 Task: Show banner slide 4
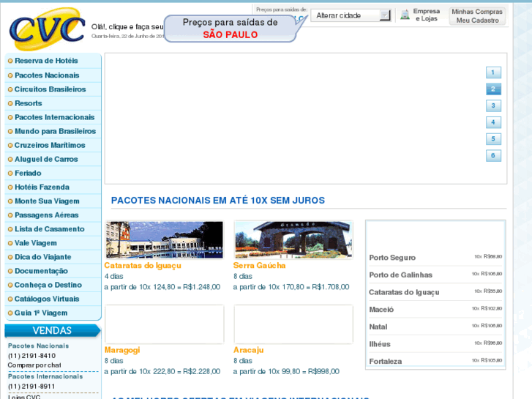493,122
